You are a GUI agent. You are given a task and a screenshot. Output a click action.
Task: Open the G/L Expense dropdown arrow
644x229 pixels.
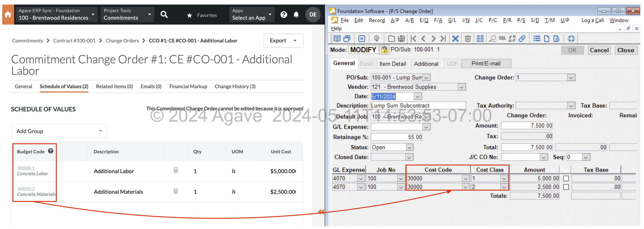coord(426,127)
